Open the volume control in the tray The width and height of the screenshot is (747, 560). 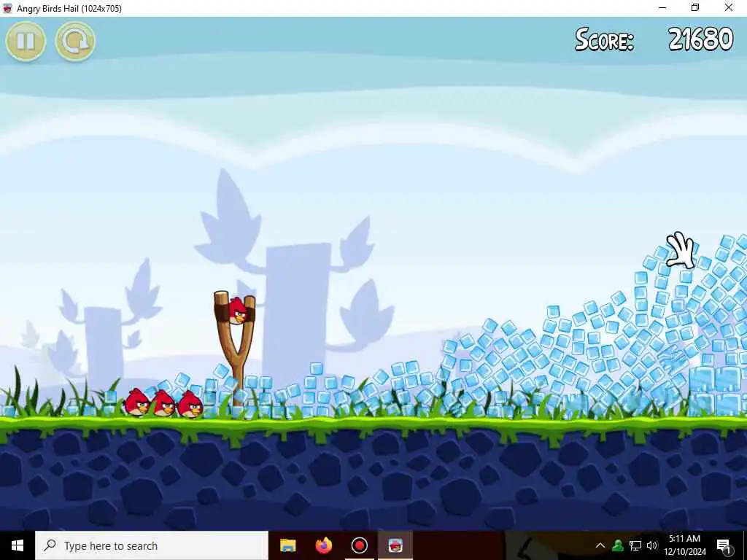coord(652,545)
